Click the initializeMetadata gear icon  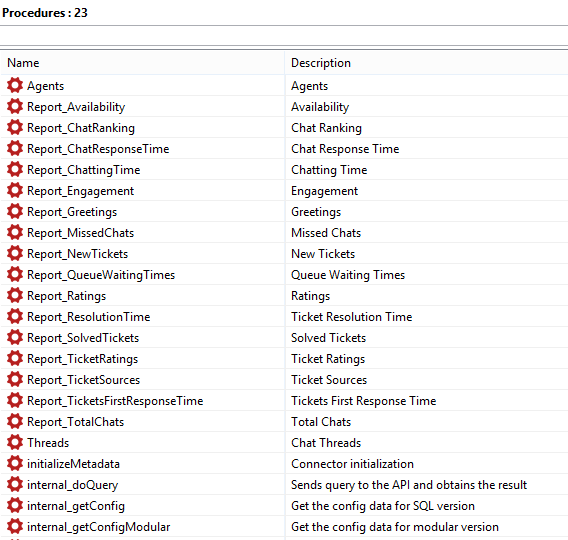click(x=15, y=464)
